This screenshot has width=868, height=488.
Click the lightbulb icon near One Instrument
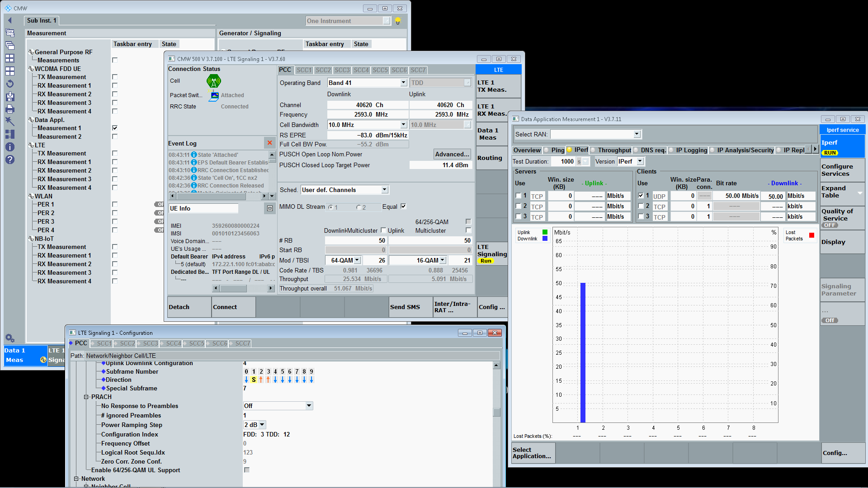[398, 21]
